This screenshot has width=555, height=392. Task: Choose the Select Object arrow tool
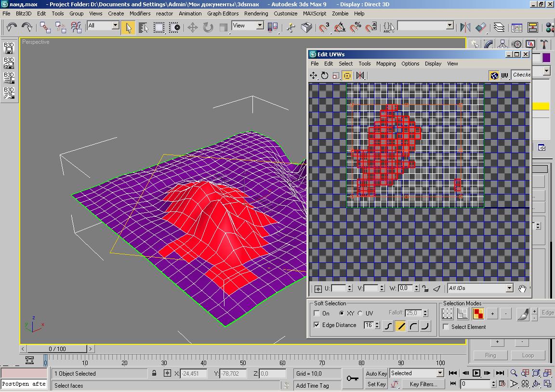tap(128, 27)
